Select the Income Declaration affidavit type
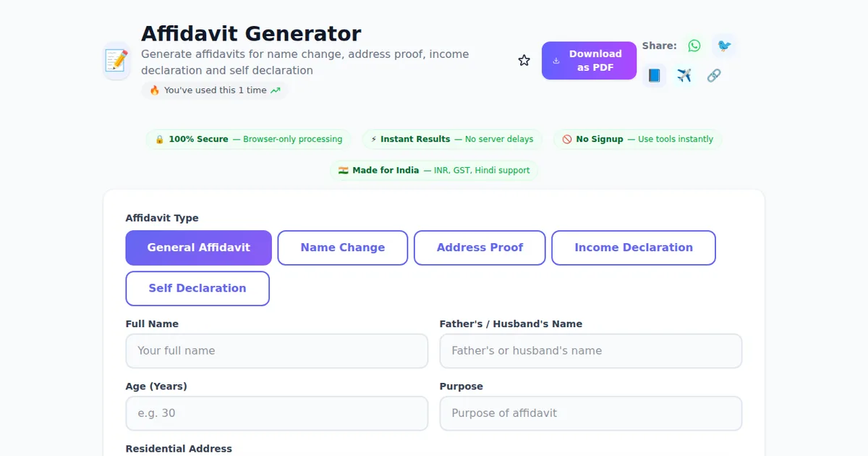 point(633,248)
